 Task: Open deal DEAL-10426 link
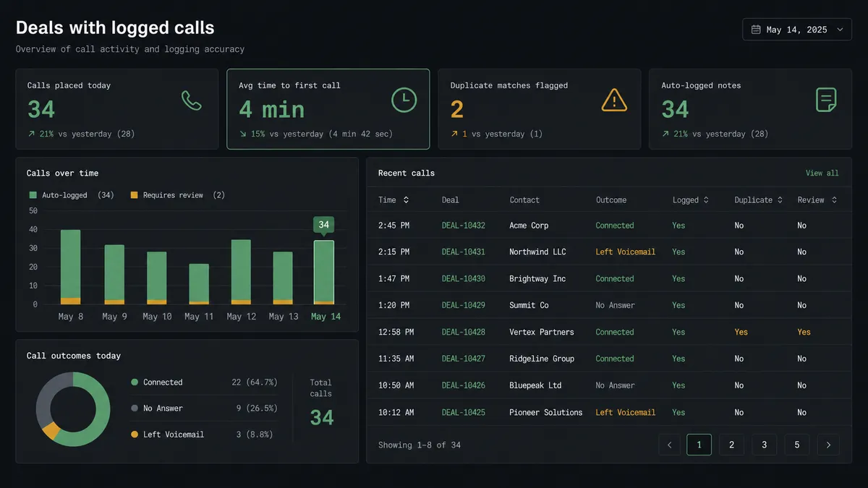[464, 385]
